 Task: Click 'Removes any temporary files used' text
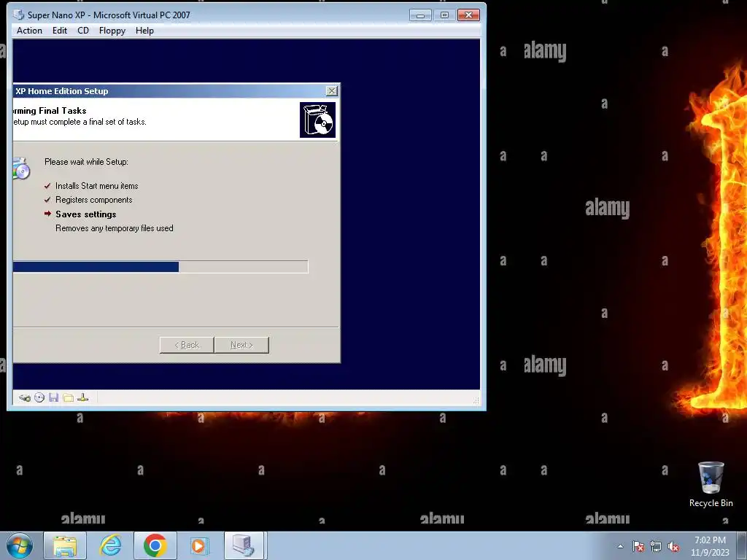pyautogui.click(x=115, y=228)
